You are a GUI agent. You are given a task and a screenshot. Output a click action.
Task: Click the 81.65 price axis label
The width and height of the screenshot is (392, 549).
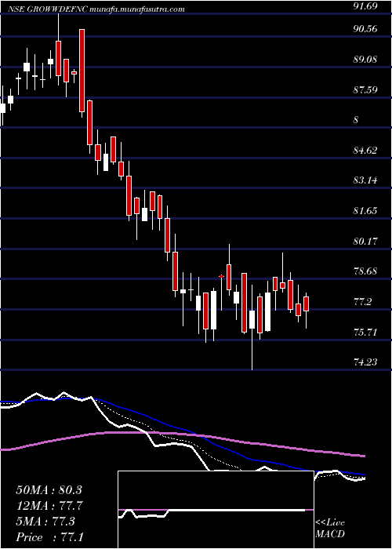(365, 211)
